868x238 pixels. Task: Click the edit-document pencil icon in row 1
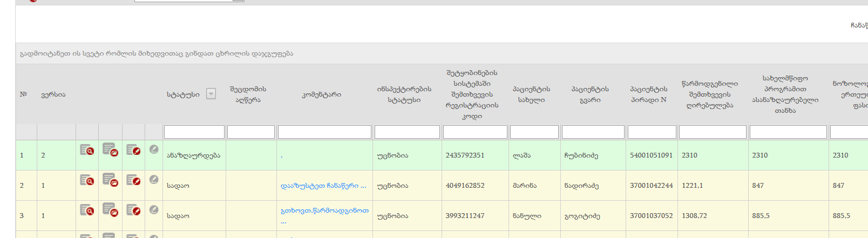pos(133,150)
